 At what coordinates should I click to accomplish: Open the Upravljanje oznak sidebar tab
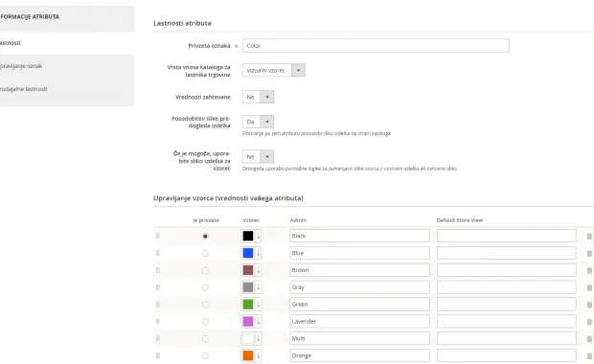[x=67, y=66]
